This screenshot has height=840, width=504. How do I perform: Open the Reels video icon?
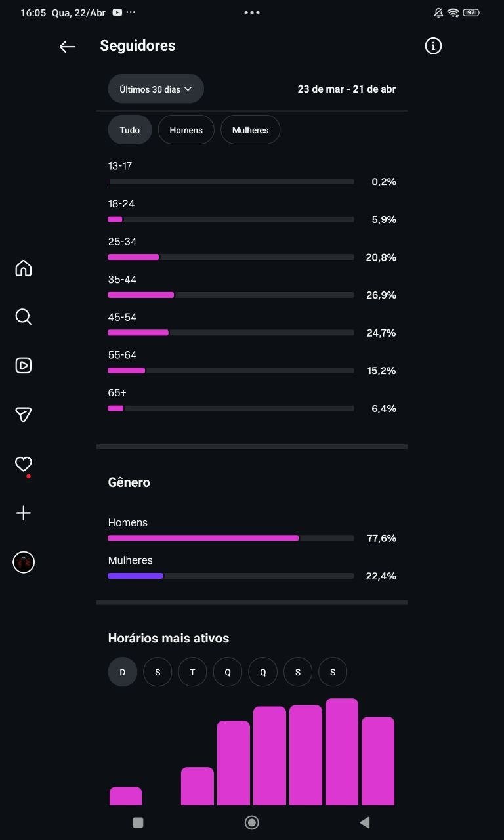24,366
